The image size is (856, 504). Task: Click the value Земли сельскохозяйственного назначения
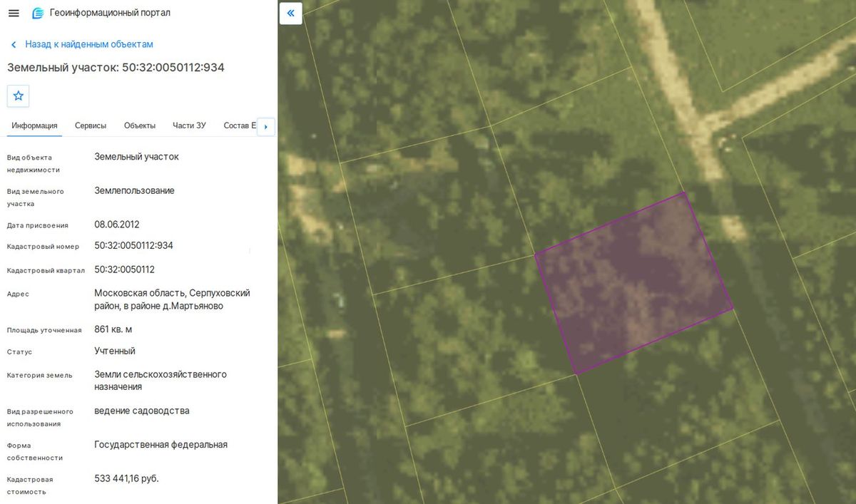pyautogui.click(x=160, y=380)
